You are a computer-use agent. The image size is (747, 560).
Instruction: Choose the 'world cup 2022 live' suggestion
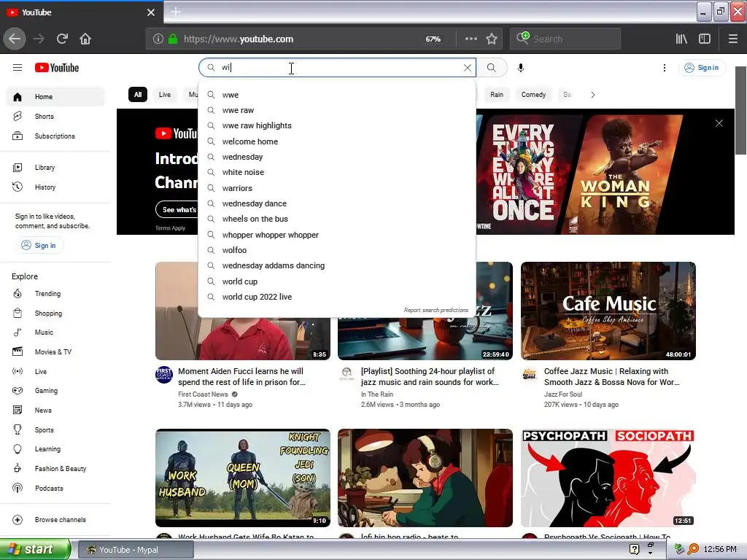[x=337, y=297]
